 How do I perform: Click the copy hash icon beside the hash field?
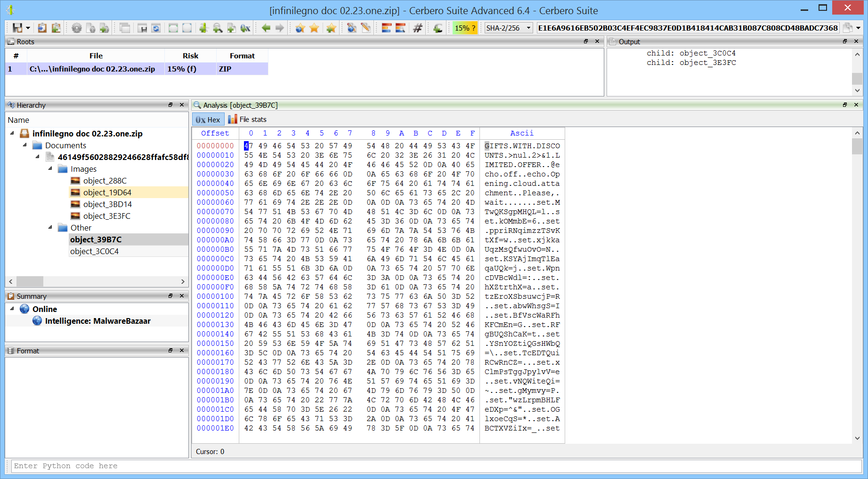click(847, 28)
